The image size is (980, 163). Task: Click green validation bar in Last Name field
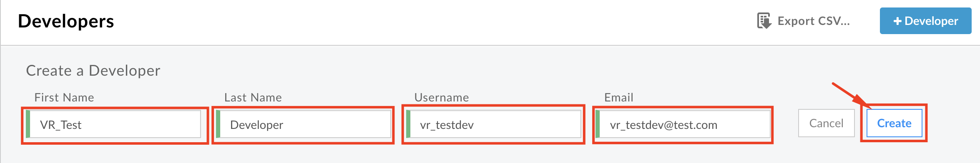[218, 124]
